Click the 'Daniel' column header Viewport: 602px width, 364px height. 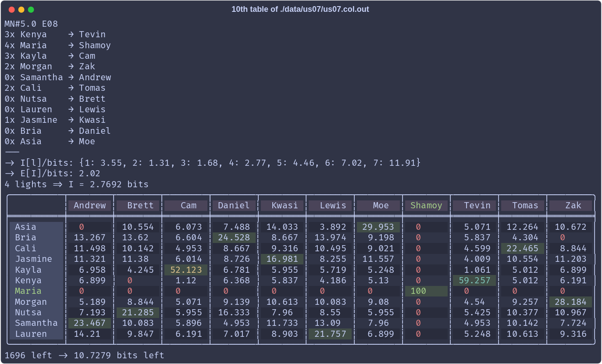234,205
